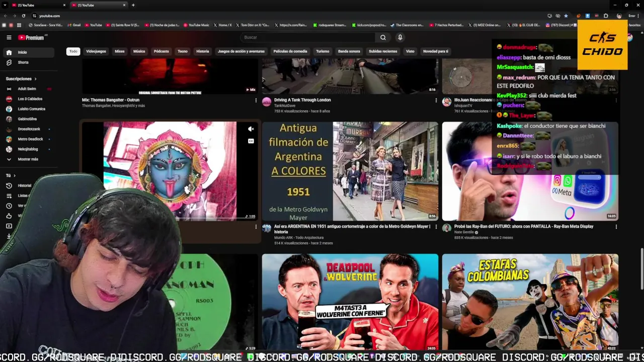Image resolution: width=644 pixels, height=362 pixels.
Task: Click site info icon beside youtube.com
Action: pyautogui.click(x=35, y=16)
